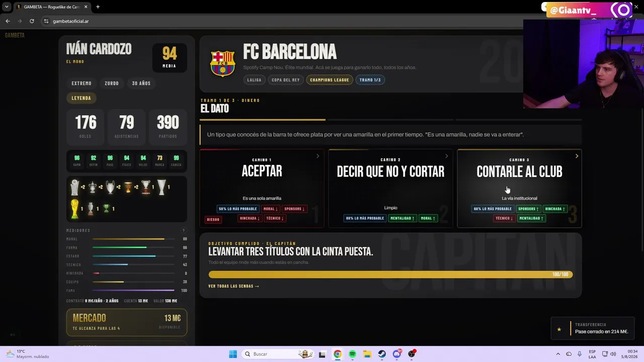Image resolution: width=644 pixels, height=362 pixels.
Task: Select the LALIGA competition tag
Action: [x=254, y=80]
